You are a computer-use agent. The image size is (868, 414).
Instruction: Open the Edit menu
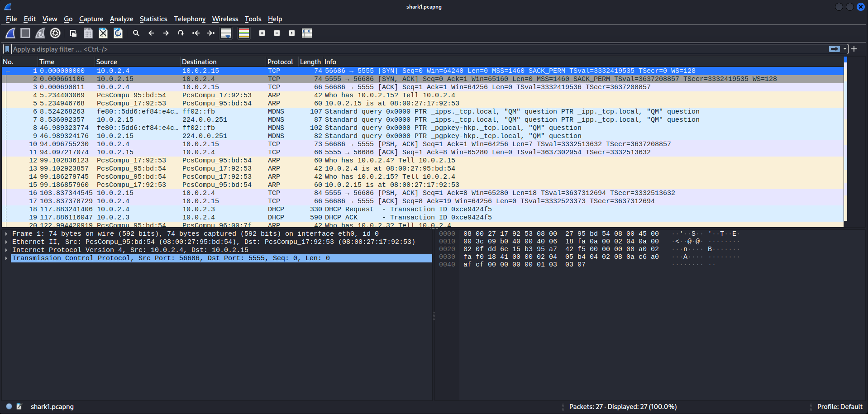(30, 19)
